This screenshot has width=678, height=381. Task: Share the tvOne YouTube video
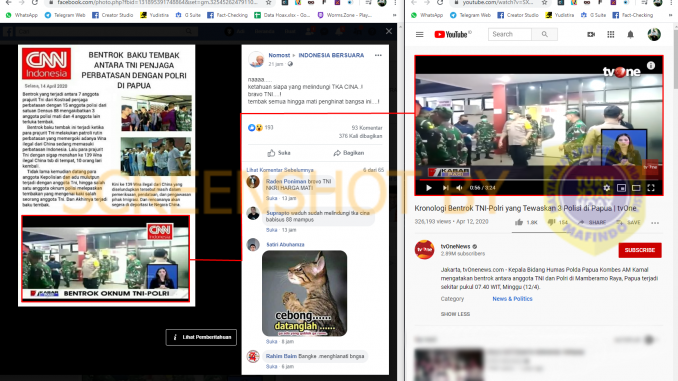[x=592, y=222]
